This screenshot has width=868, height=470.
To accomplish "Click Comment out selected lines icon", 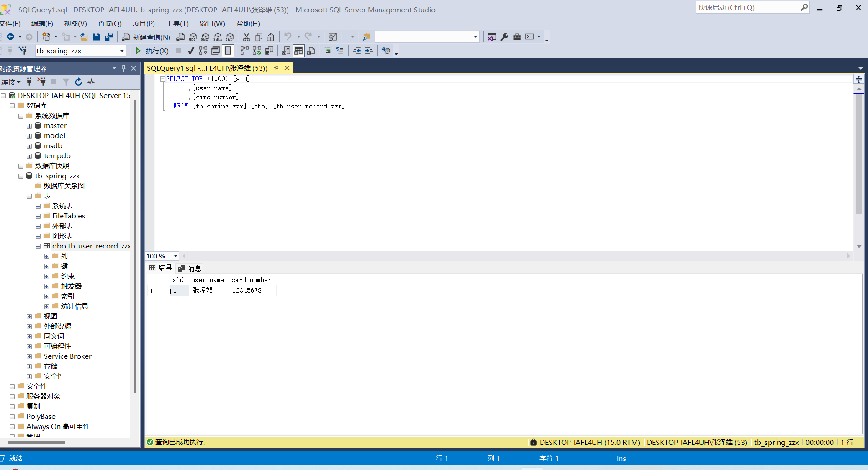I will [x=328, y=51].
